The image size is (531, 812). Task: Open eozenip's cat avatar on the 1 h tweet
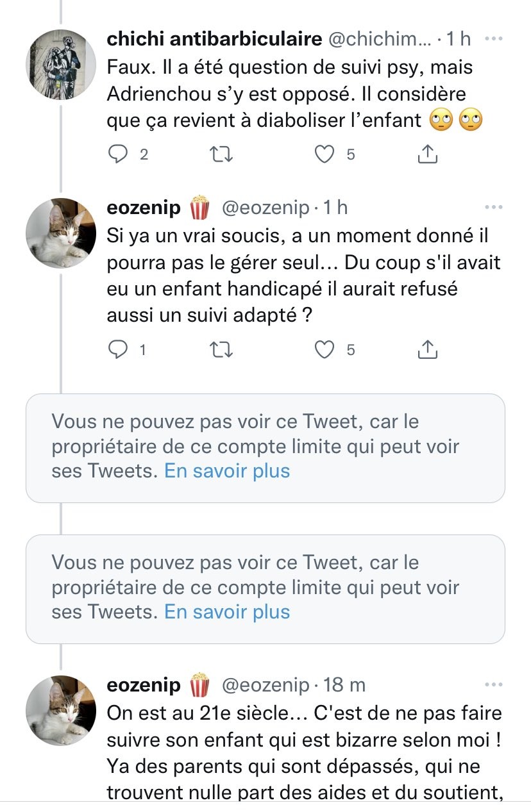[61, 233]
